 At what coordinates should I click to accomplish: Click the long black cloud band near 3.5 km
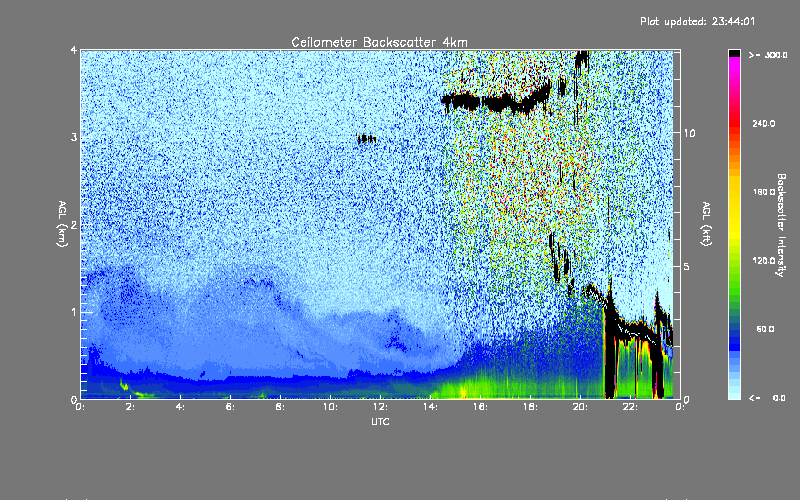(x=496, y=99)
